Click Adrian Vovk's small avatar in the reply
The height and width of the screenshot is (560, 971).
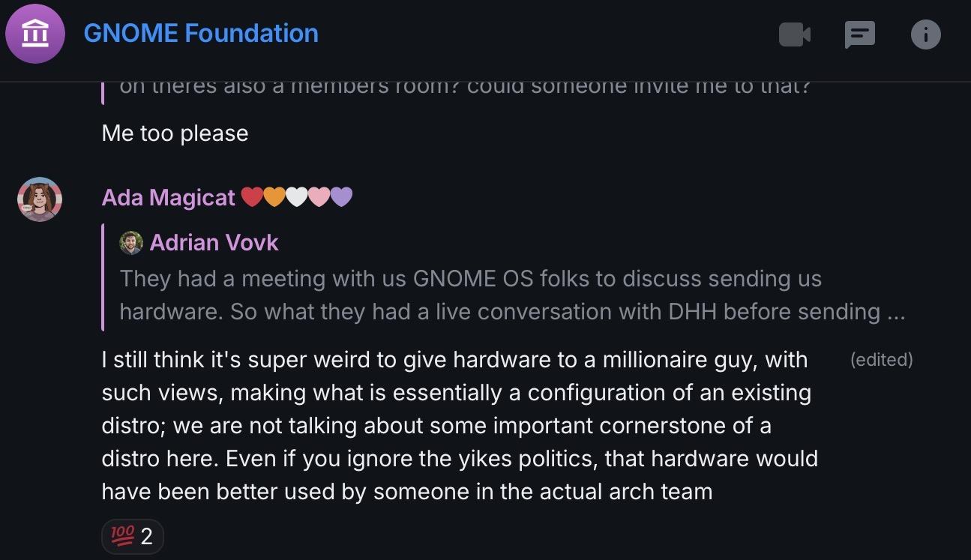131,243
